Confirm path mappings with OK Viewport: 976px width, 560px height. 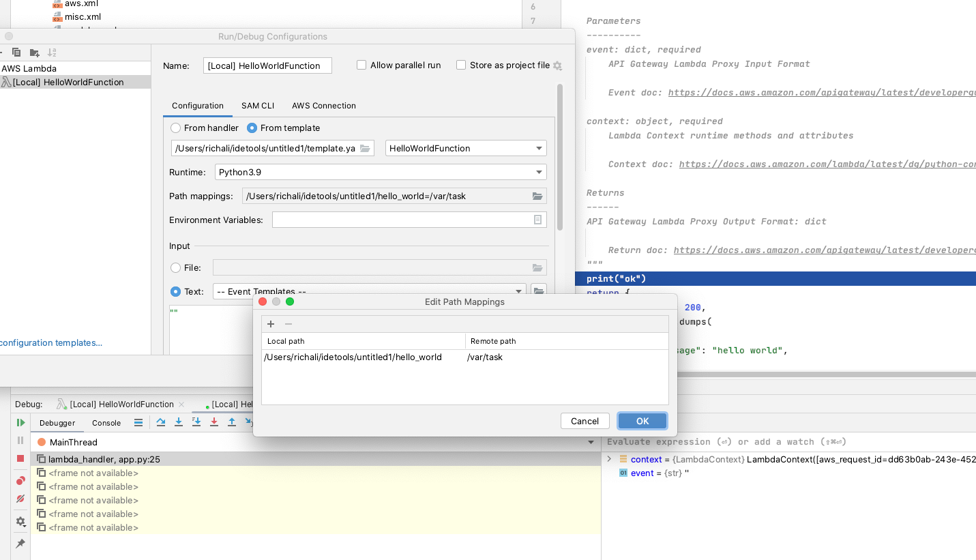[641, 421]
